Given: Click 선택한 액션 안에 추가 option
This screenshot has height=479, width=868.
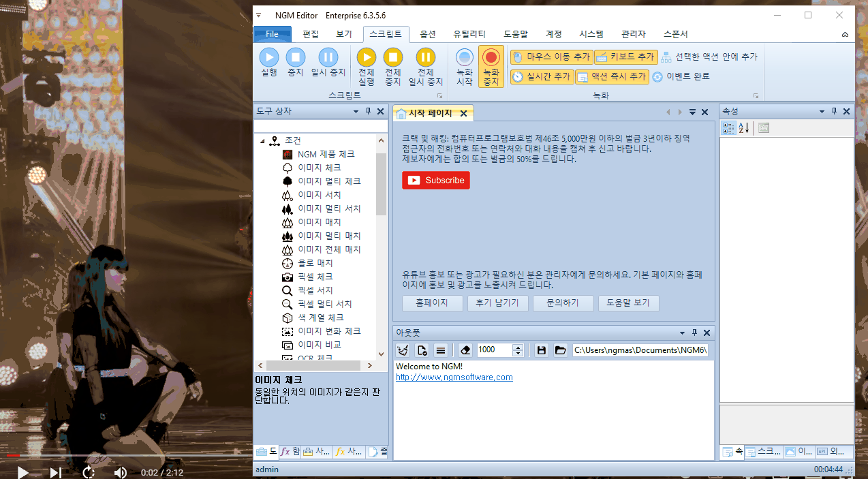Looking at the screenshot, I should [x=709, y=57].
